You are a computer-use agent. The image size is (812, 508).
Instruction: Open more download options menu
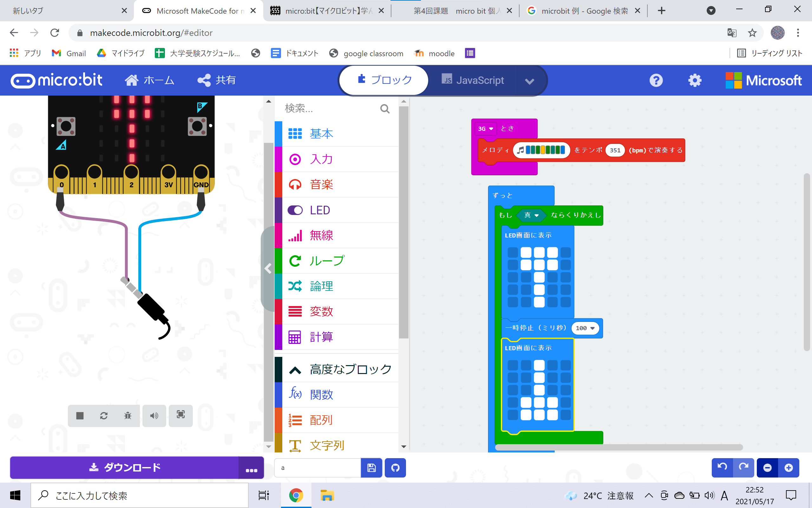pos(251,467)
